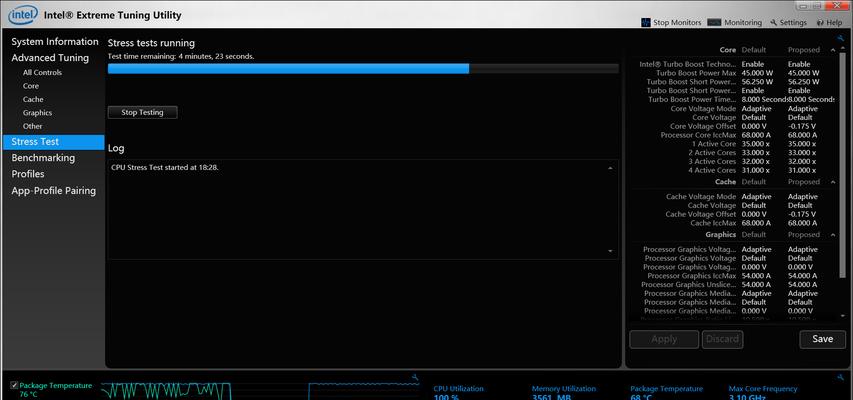This screenshot has height=400, width=853.
Task: Click the Monitoring label in top bar
Action: pyautogui.click(x=743, y=23)
